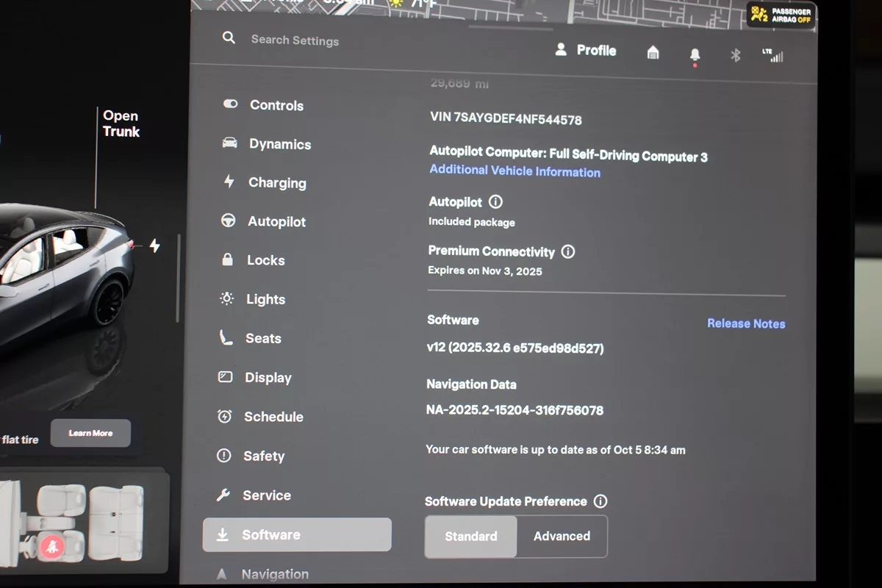882x588 pixels.
Task: Open Premium Connectivity info icon
Action: pos(567,251)
